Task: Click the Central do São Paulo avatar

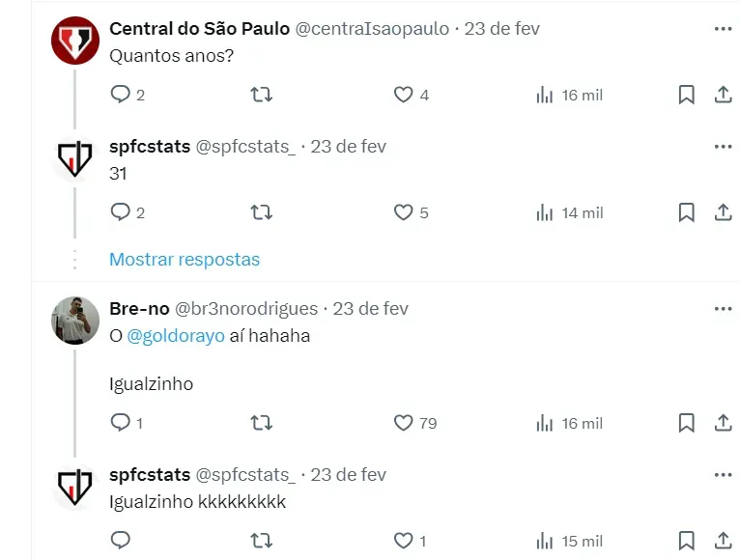Action: 75,41
